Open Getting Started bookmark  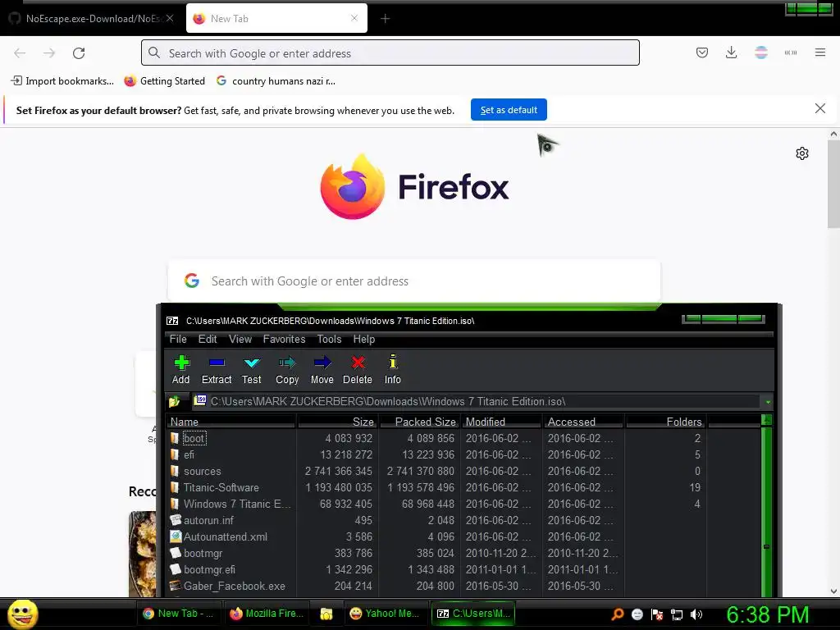164,81
